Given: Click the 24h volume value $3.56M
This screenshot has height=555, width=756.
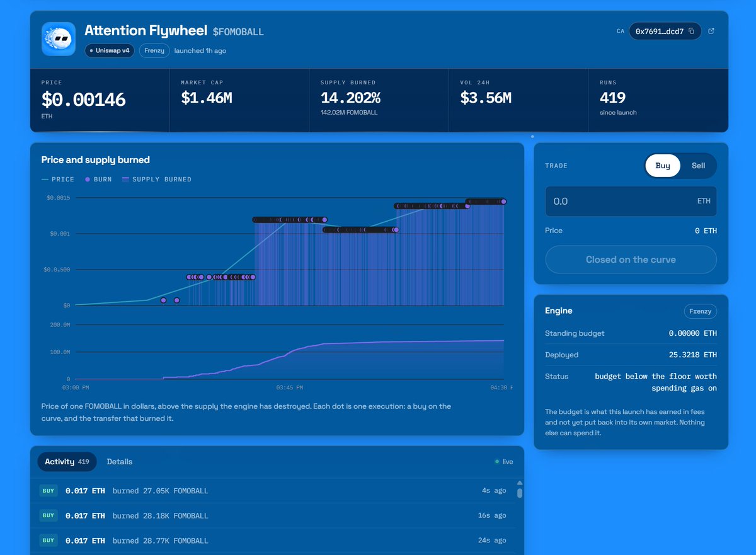Looking at the screenshot, I should click(486, 98).
